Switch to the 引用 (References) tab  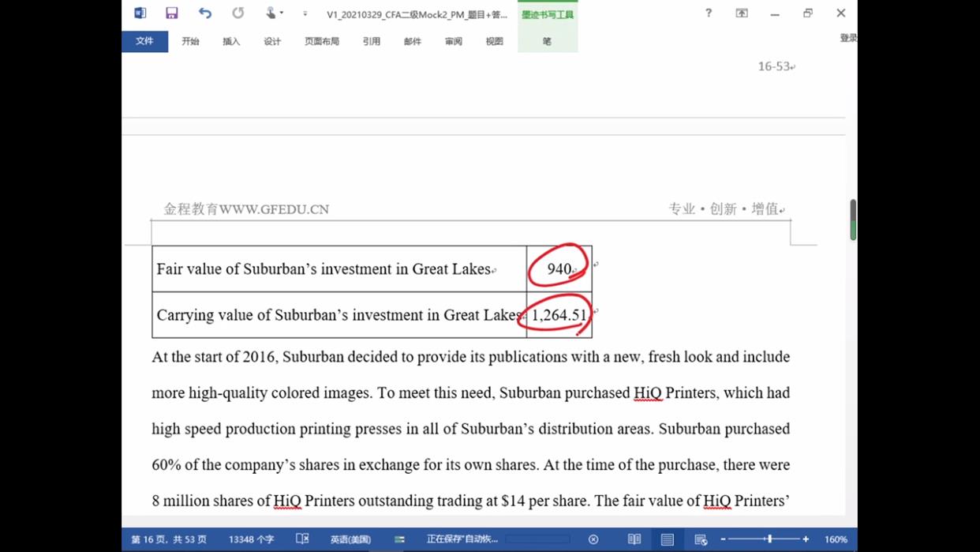coord(372,41)
